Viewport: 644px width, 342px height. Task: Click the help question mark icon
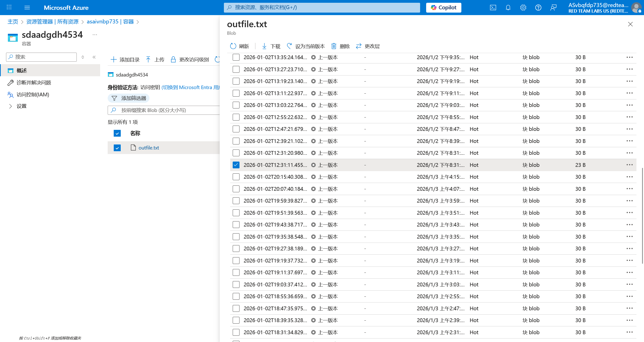538,8
